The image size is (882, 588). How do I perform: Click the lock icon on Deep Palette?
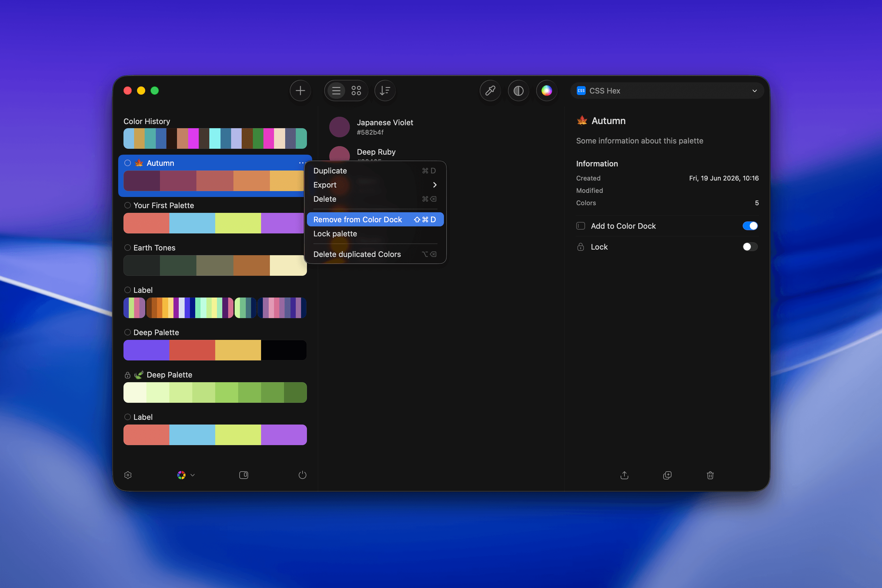tap(128, 375)
